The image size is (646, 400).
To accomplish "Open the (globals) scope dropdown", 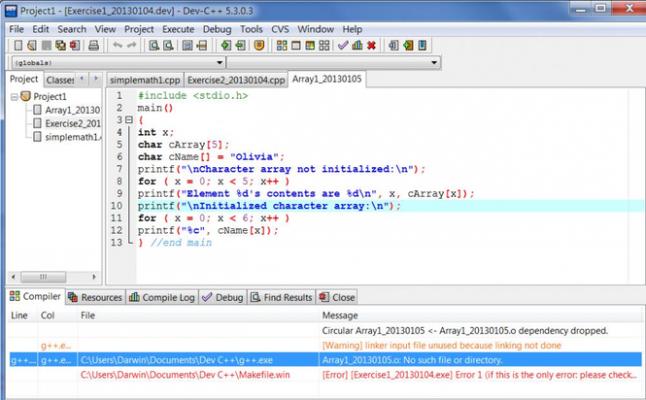I will [118, 63].
